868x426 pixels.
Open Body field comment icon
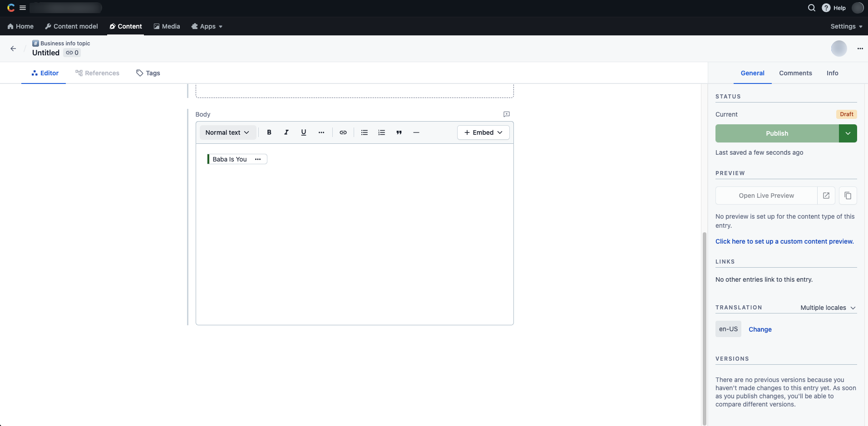tap(507, 114)
